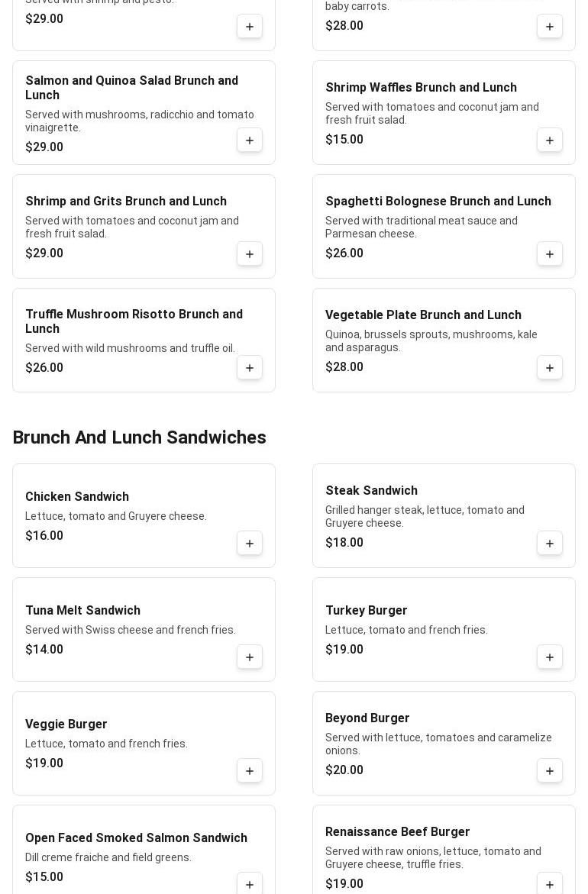Add Tuna Melt Sandwich to cart
Screen dimensions: 588x894
point(250,657)
